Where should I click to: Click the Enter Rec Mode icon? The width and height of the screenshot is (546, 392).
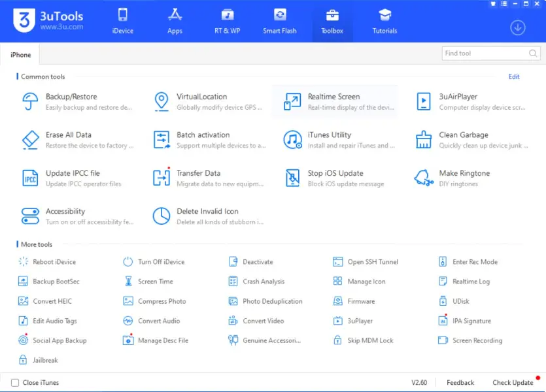pos(443,261)
